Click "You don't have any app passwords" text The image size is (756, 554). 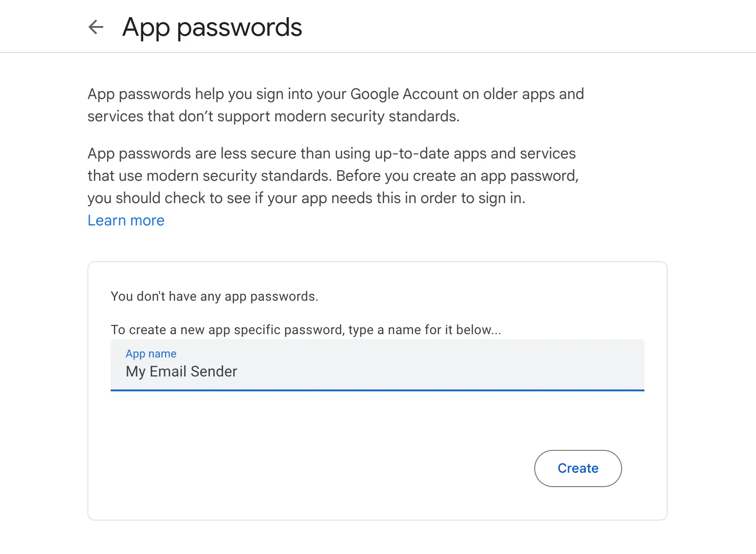click(214, 297)
